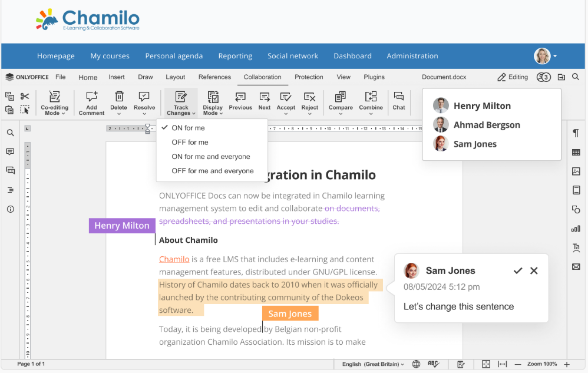Switch to the Insert tab
Viewport: 588px width, 373px height.
(x=117, y=77)
